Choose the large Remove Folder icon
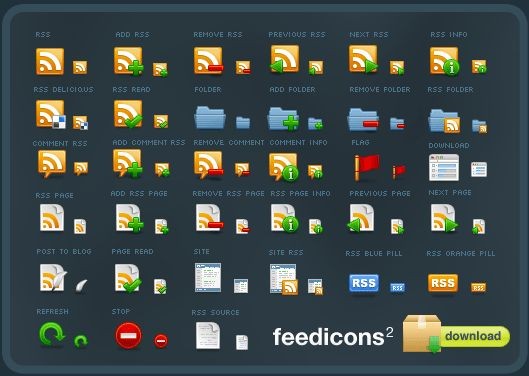This screenshot has height=376, width=529. pos(363,119)
